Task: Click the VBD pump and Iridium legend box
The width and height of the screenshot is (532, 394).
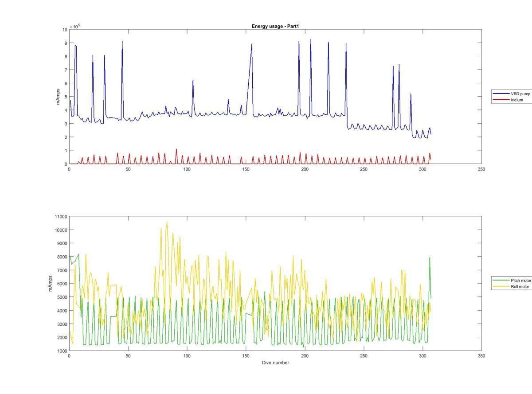Action: pos(512,97)
